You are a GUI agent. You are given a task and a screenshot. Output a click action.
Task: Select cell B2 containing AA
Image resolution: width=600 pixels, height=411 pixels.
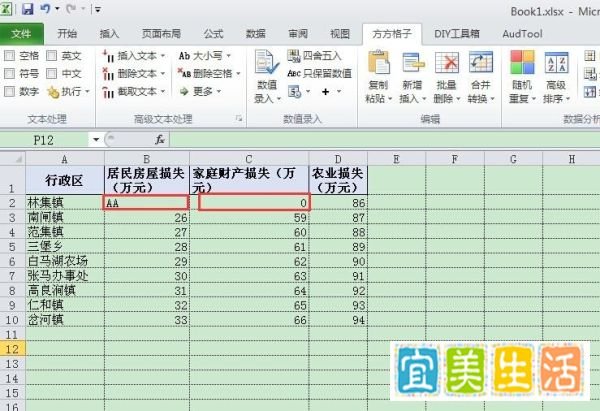pos(147,202)
